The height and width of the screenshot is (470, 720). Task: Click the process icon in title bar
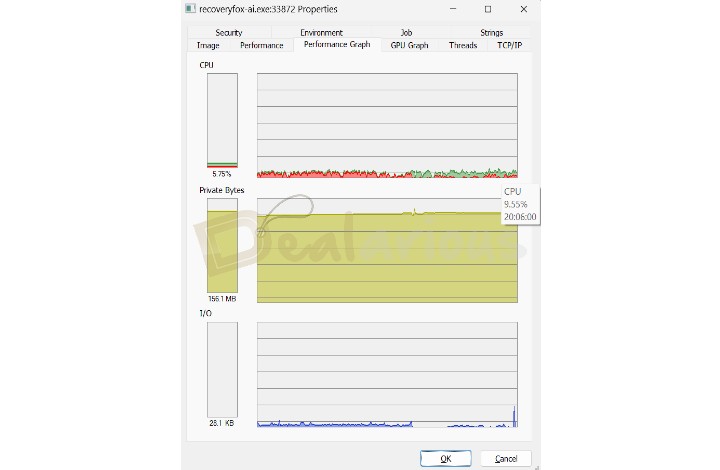click(x=190, y=9)
